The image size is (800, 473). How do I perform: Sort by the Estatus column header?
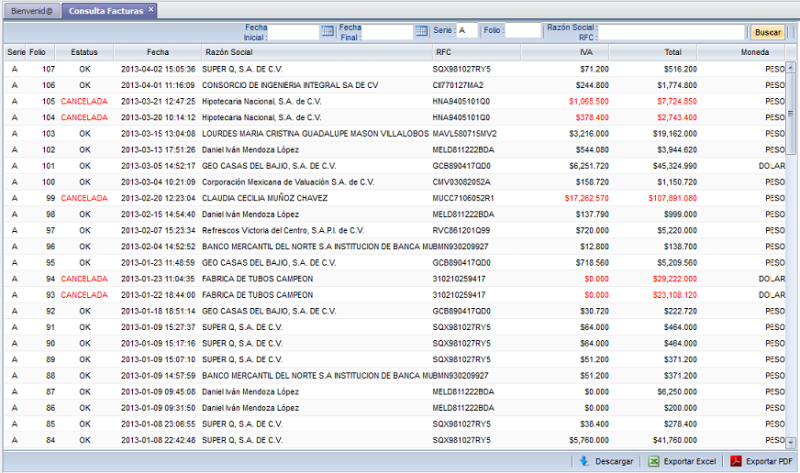(84, 50)
